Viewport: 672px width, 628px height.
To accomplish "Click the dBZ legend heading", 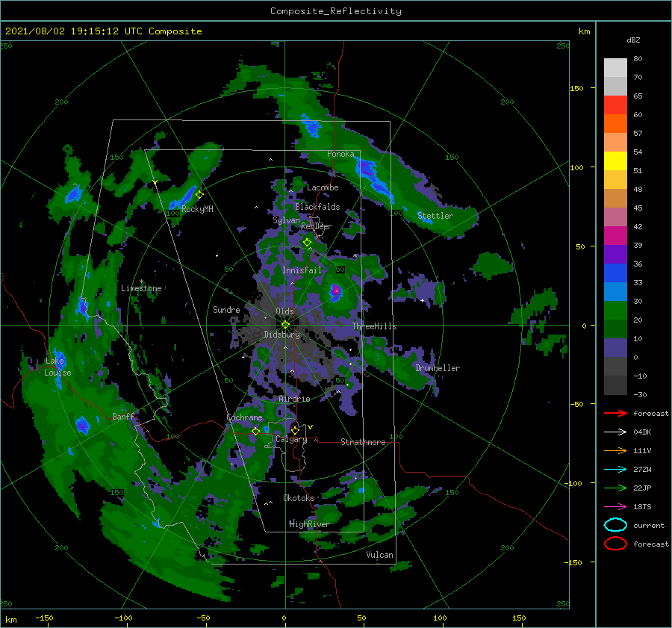I will pyautogui.click(x=633, y=40).
